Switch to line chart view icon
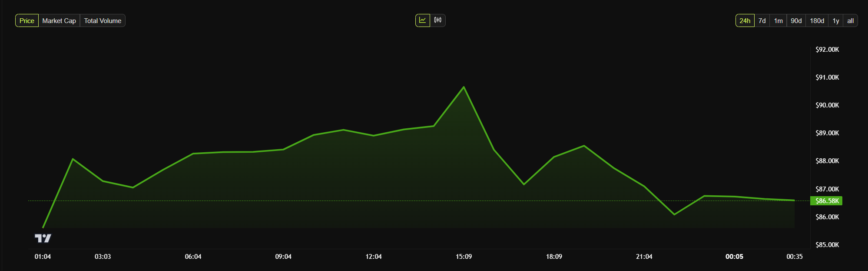This screenshot has width=868, height=271. (422, 20)
